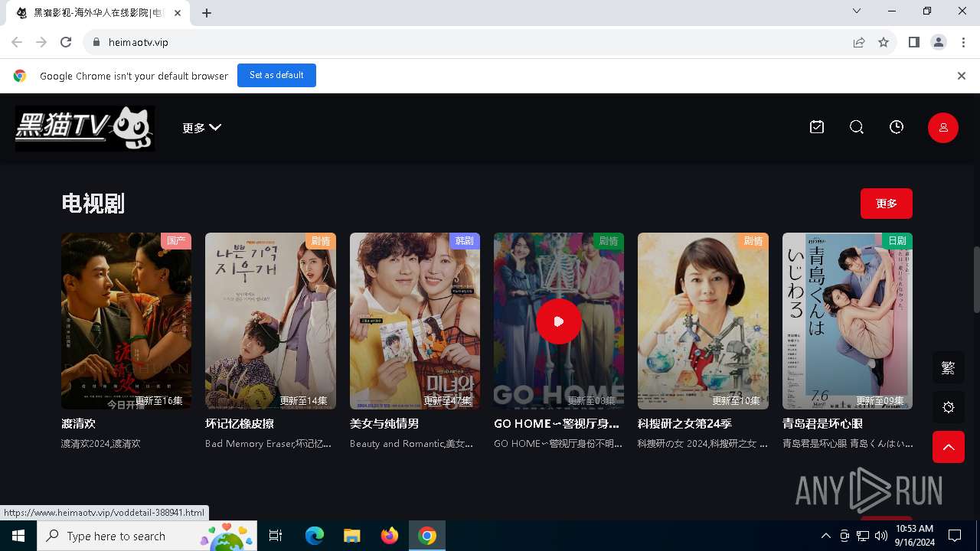Image resolution: width=980 pixels, height=551 pixels.
Task: Click the 科搜研之女第24季 title link
Action: [x=684, y=423]
